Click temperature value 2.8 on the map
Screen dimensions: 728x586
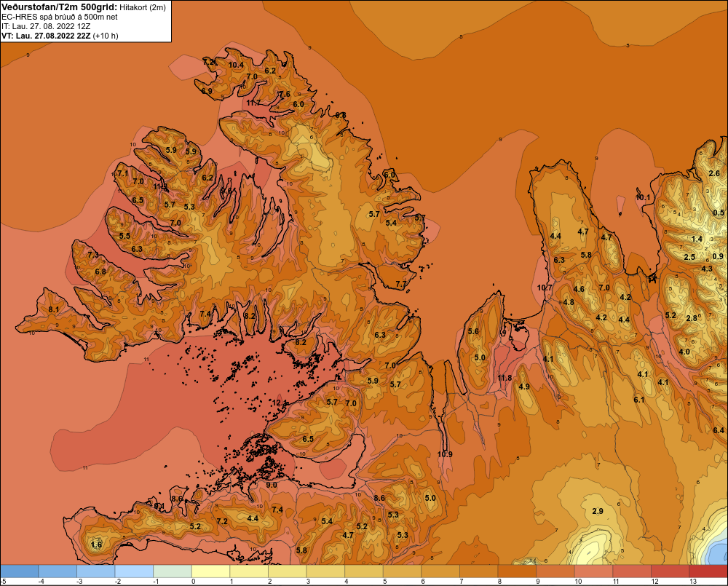692,319
